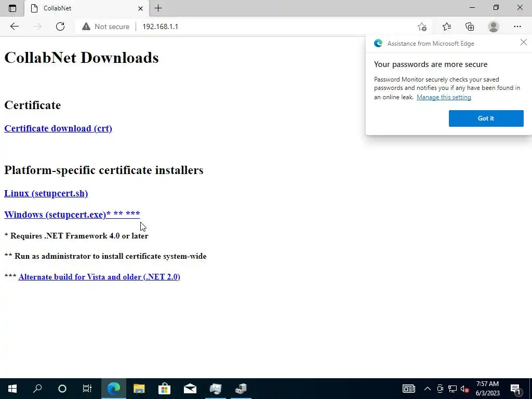Dismiss the Edge assistance popup with X

pyautogui.click(x=524, y=42)
